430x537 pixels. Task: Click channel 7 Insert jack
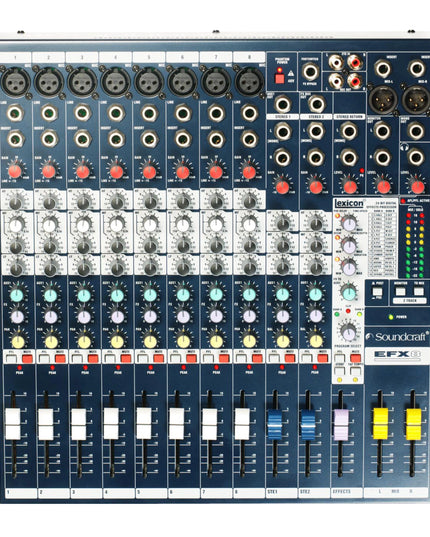[216, 139]
